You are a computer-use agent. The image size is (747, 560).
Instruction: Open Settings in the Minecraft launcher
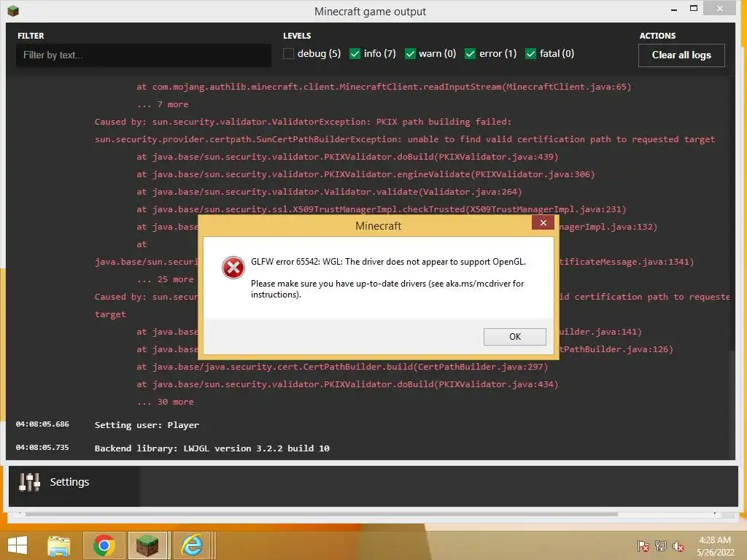(x=69, y=482)
